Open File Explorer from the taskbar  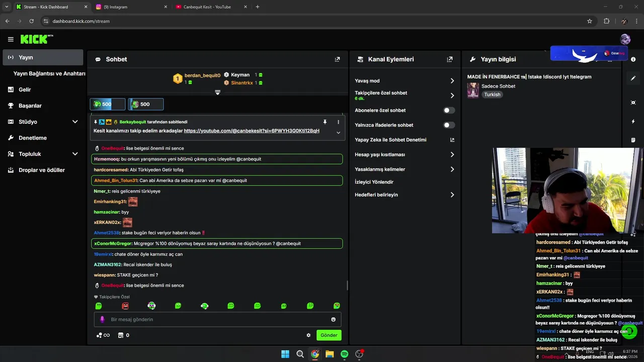pyautogui.click(x=330, y=354)
